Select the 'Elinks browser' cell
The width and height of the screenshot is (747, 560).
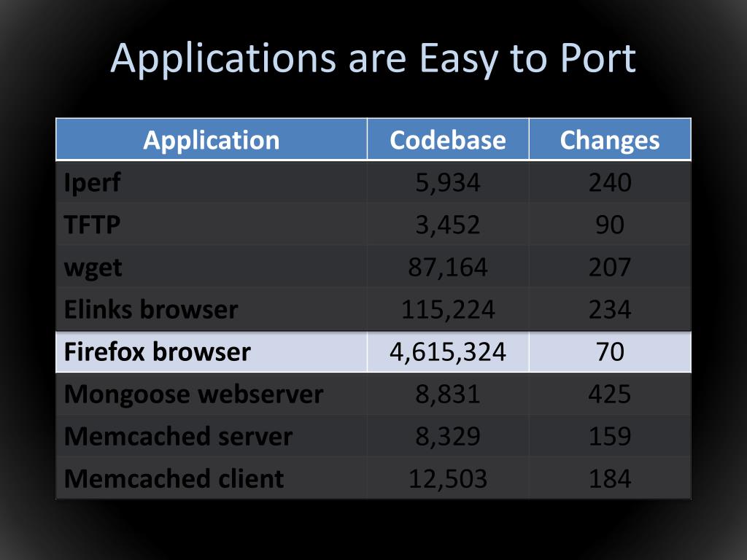(x=212, y=309)
